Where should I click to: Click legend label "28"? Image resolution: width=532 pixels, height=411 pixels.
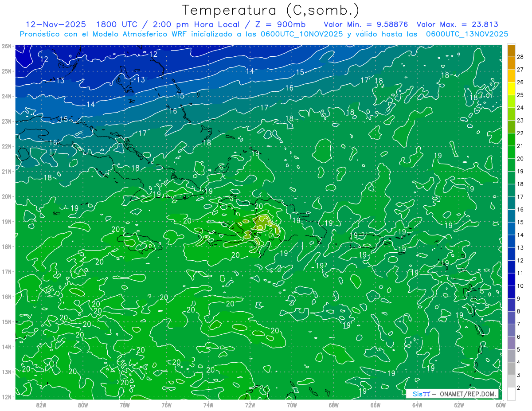coord(520,57)
